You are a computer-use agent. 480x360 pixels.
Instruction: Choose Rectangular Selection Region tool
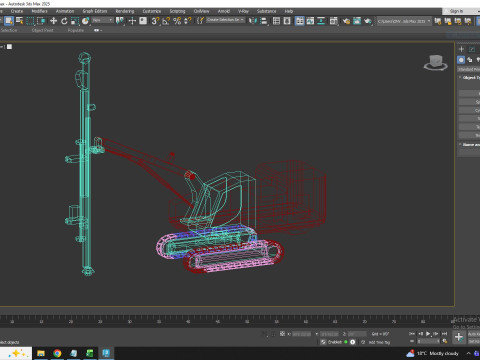pos(30,21)
